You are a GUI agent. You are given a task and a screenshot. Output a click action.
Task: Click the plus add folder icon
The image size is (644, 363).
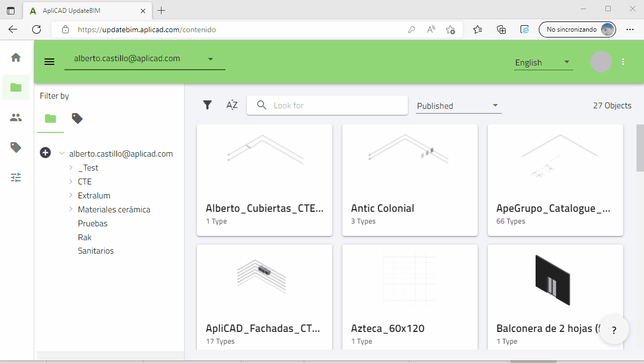tap(46, 153)
